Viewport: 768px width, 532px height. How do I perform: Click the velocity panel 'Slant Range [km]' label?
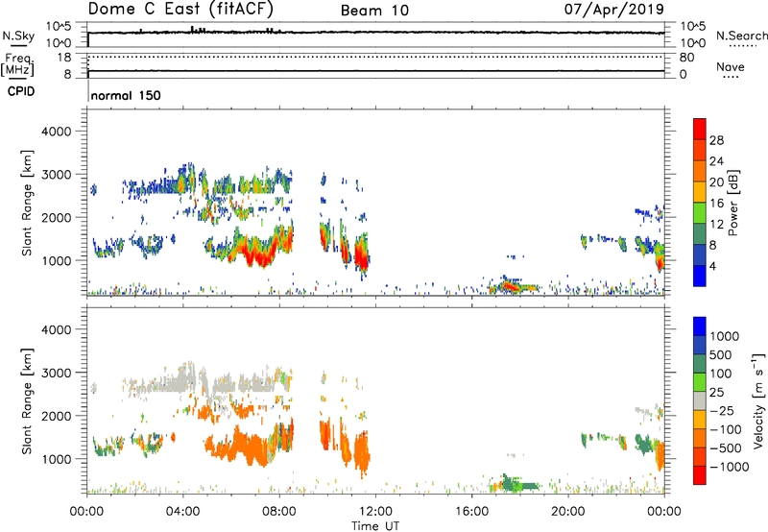[27, 401]
